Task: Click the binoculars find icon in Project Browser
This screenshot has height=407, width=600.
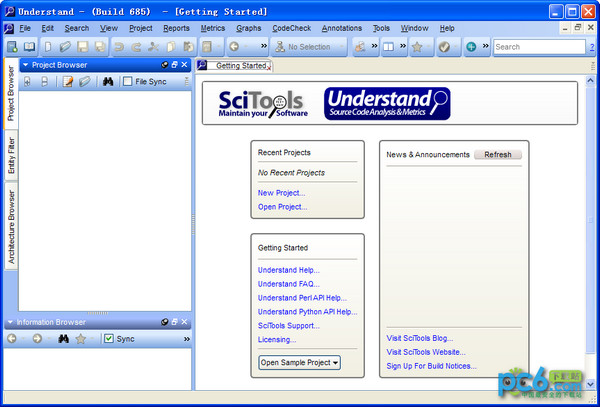Action: pos(108,81)
